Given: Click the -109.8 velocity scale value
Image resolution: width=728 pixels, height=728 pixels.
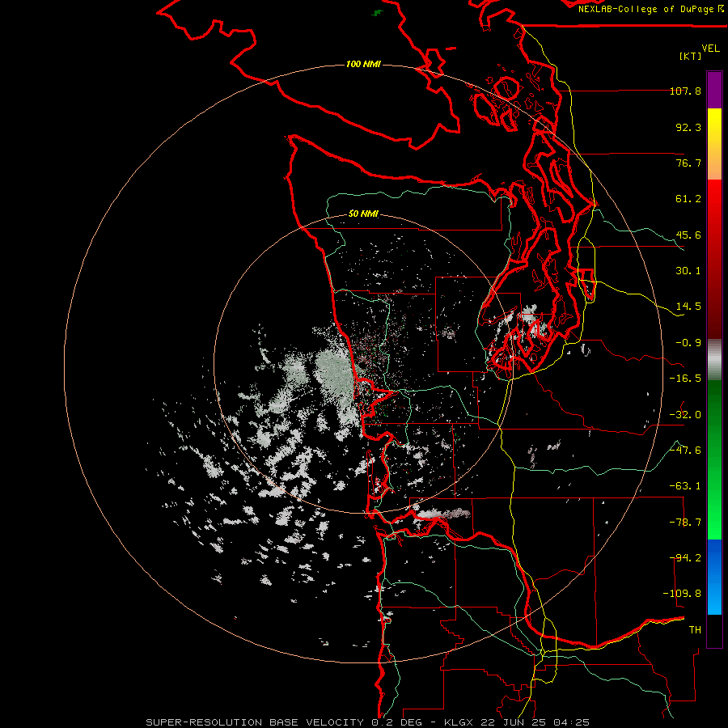Looking at the screenshot, I should 682,594.
